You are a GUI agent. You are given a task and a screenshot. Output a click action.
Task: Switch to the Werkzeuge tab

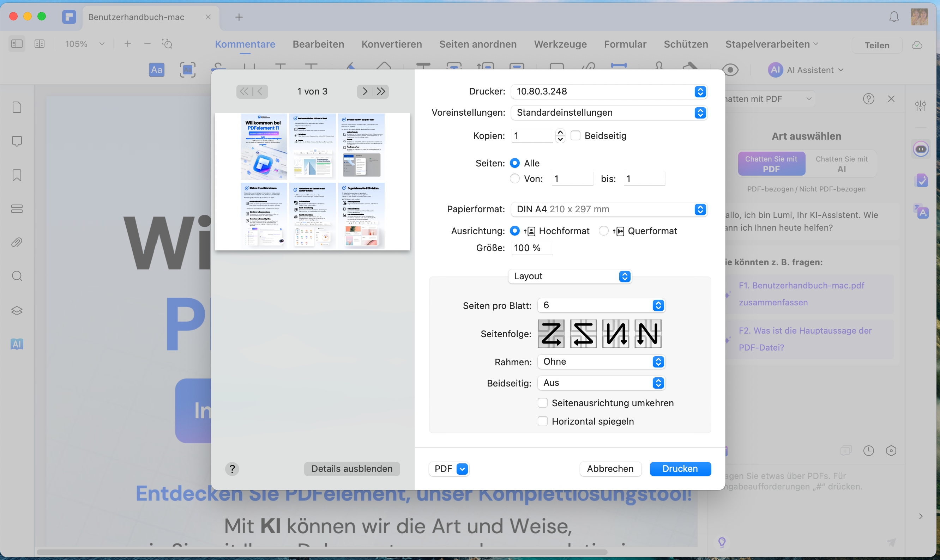coord(560,44)
